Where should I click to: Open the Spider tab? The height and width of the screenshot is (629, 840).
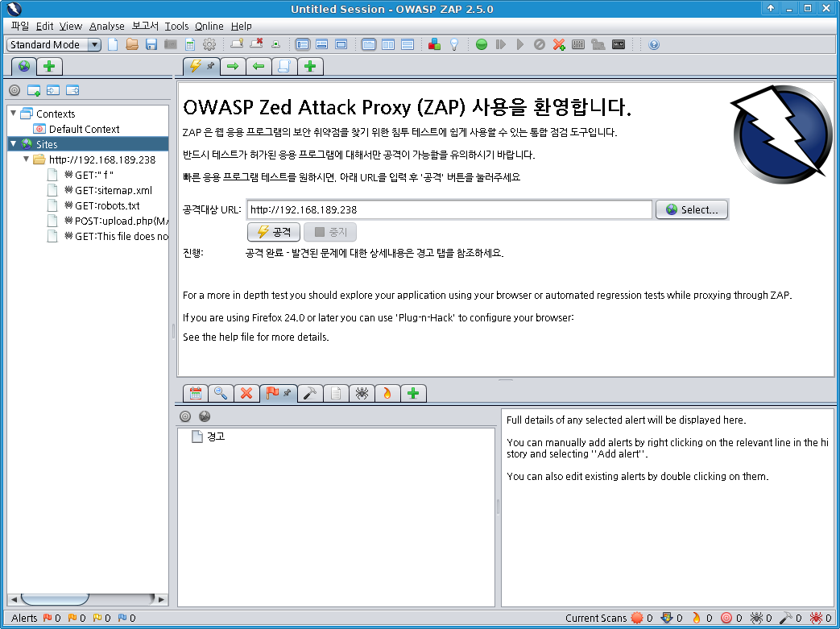point(362,394)
